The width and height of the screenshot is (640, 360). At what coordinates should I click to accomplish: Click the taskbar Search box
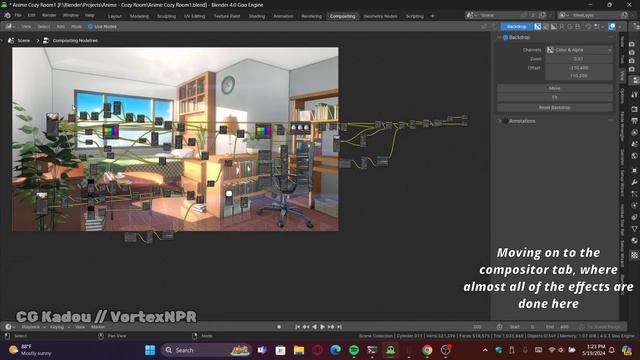tap(207, 350)
